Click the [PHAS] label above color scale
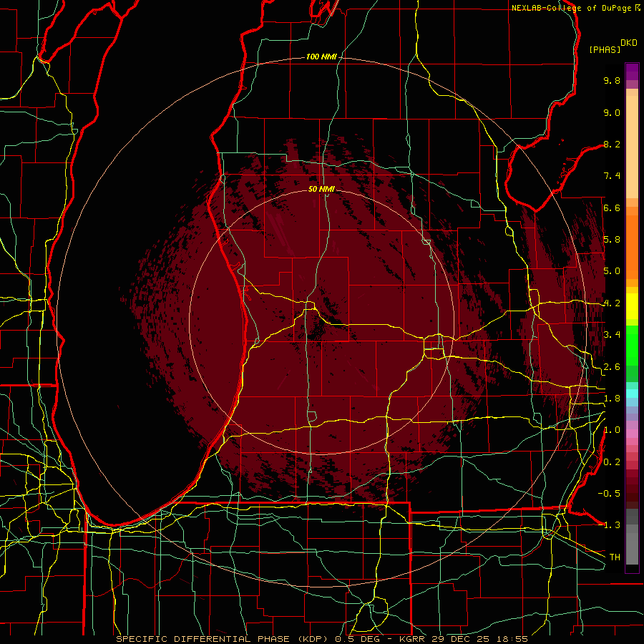 click(x=605, y=49)
